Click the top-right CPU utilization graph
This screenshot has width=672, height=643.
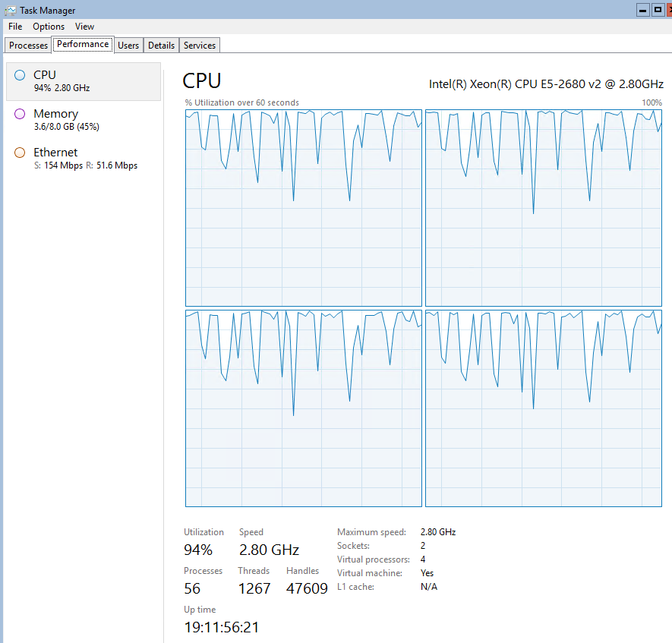(x=544, y=207)
